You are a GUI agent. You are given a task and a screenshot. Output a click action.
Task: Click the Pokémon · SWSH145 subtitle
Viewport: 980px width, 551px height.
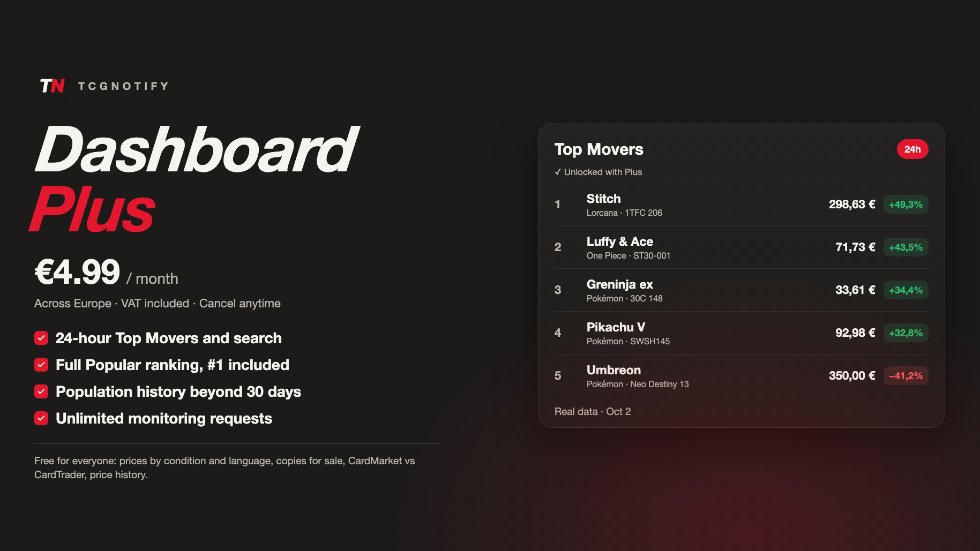coord(628,341)
